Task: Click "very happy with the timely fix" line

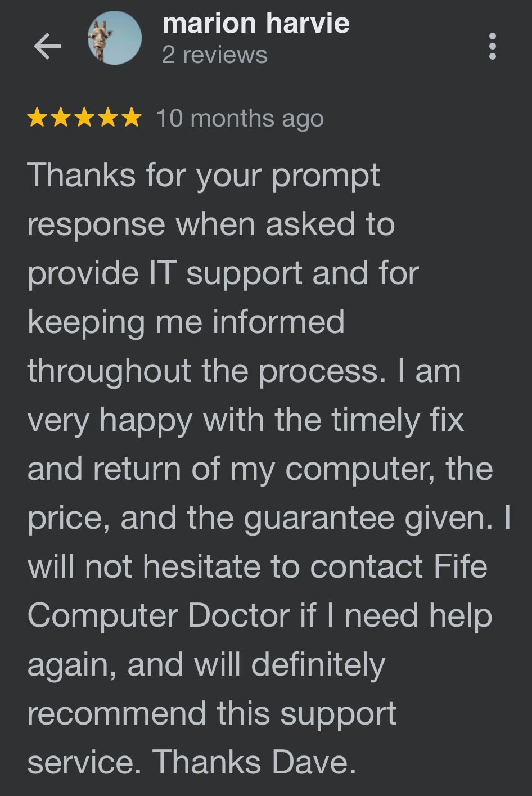Action: pyautogui.click(x=246, y=420)
